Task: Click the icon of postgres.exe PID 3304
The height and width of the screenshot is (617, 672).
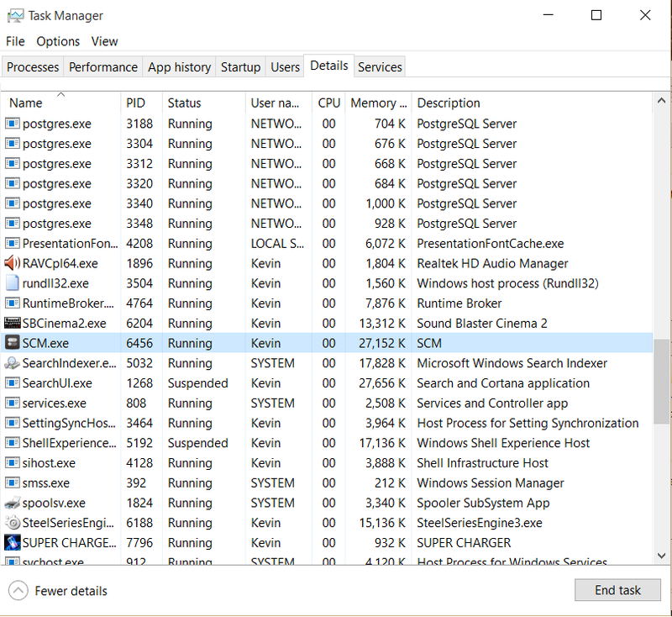Action: pos(12,144)
